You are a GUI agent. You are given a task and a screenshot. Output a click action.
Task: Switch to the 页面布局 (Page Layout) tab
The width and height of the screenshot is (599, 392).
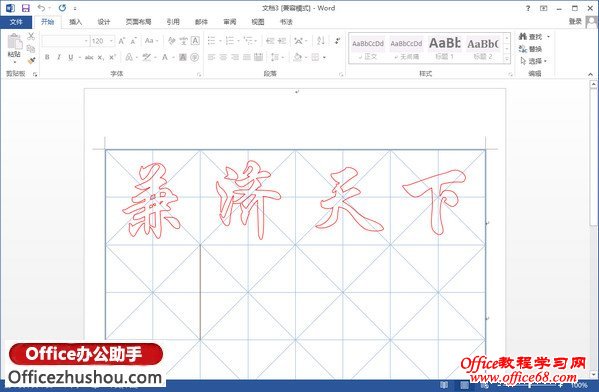pyautogui.click(x=138, y=22)
